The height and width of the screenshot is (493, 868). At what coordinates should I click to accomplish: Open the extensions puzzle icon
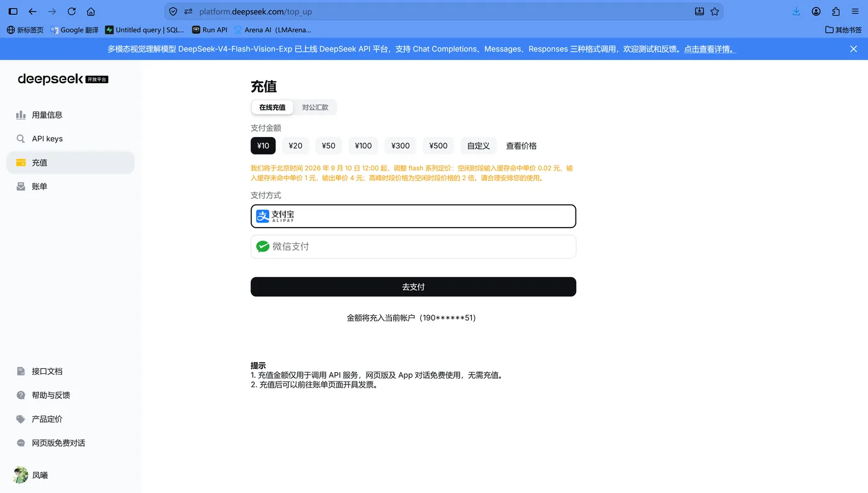click(836, 11)
